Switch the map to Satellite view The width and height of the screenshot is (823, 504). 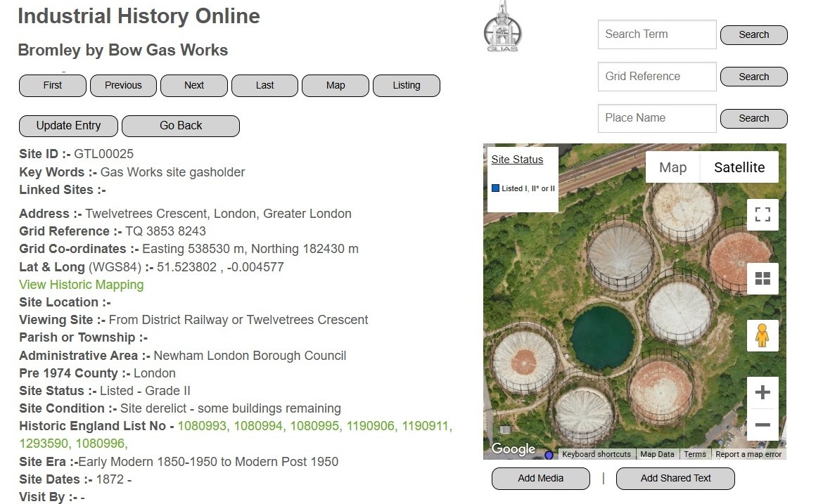(x=739, y=167)
